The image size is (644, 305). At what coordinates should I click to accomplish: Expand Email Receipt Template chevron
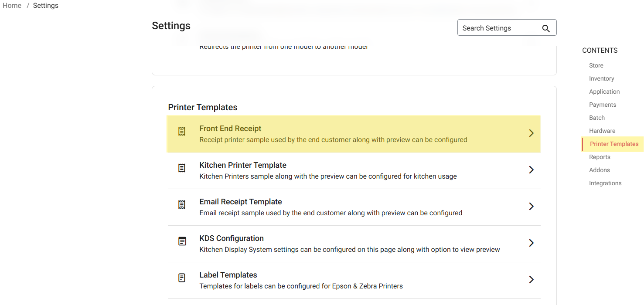click(x=531, y=207)
